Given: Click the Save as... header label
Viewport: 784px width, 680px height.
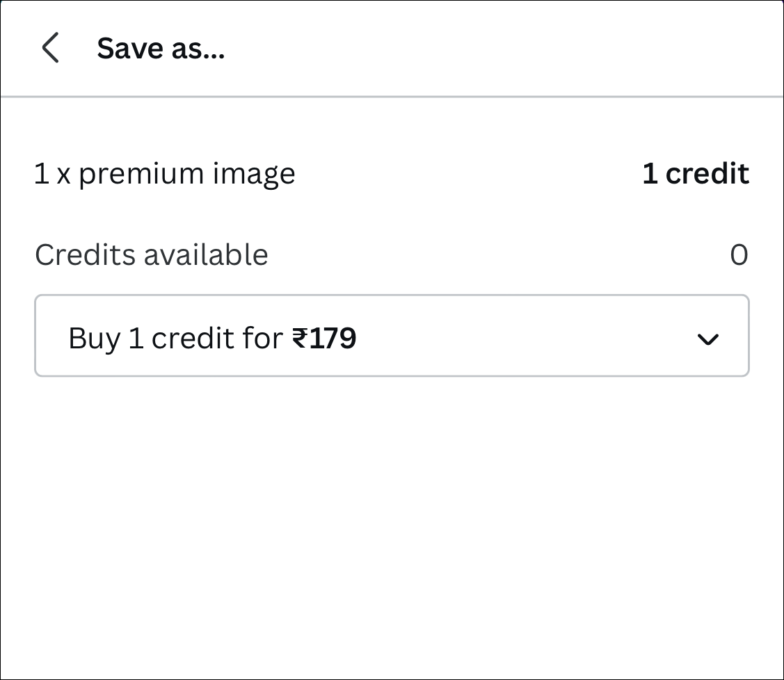Looking at the screenshot, I should click(x=161, y=48).
